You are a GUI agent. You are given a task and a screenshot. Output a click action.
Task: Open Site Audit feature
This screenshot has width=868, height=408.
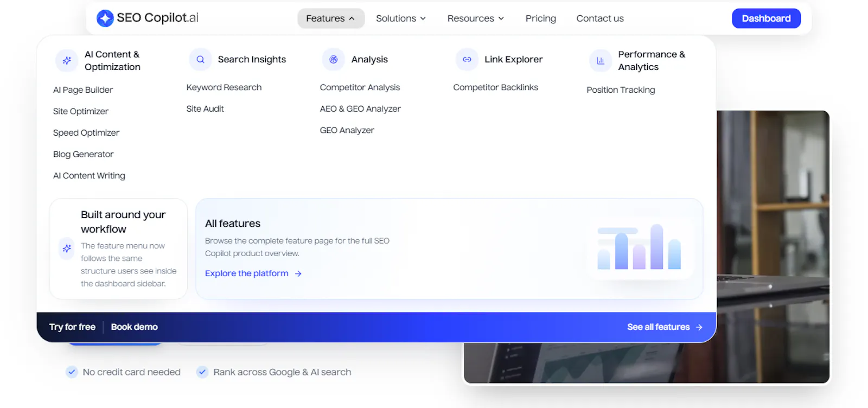[x=205, y=109]
